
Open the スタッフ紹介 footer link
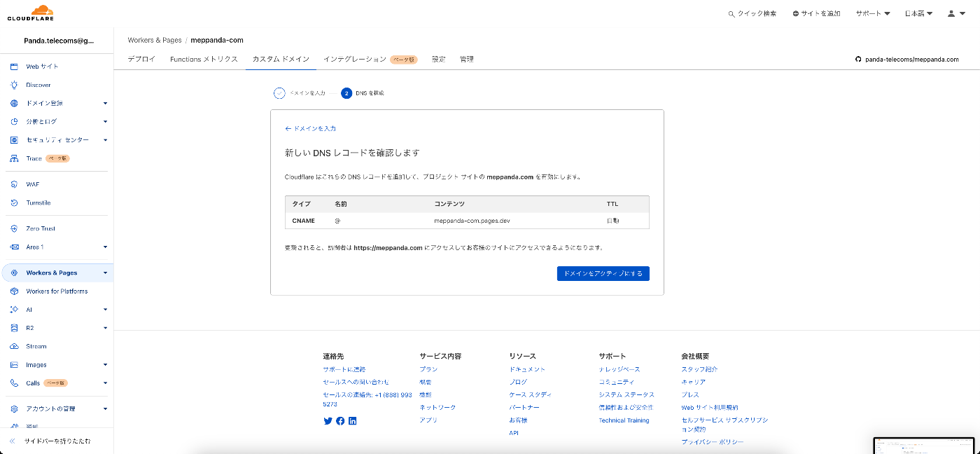click(699, 369)
